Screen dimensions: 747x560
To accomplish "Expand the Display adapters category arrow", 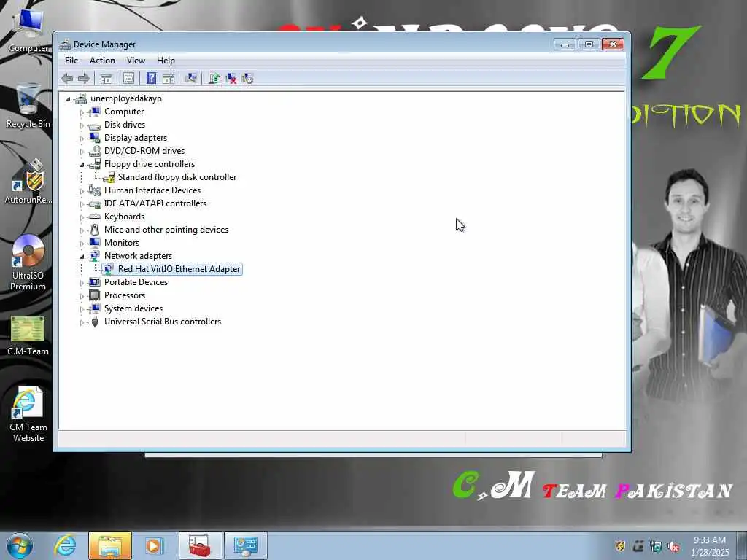I will [x=82, y=139].
